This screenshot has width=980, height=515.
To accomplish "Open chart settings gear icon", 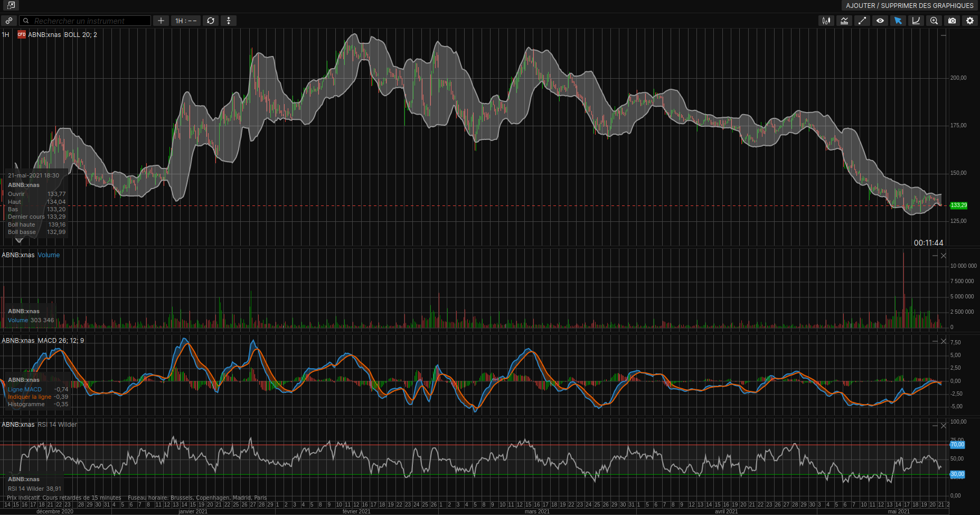I will (x=970, y=21).
